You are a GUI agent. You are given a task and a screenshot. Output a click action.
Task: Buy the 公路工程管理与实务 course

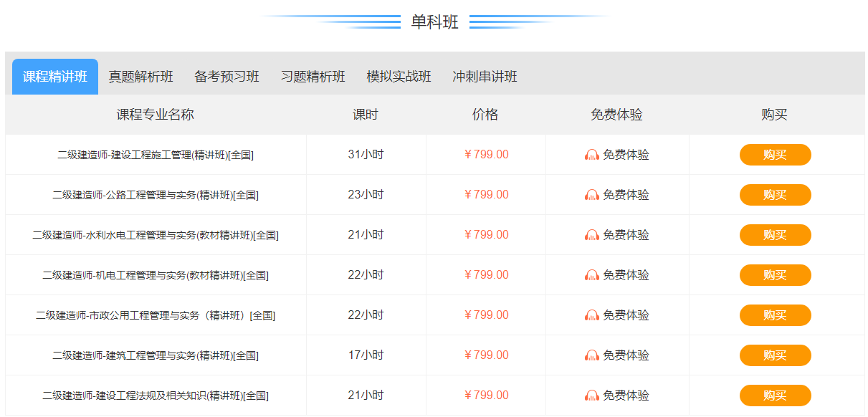coord(775,195)
